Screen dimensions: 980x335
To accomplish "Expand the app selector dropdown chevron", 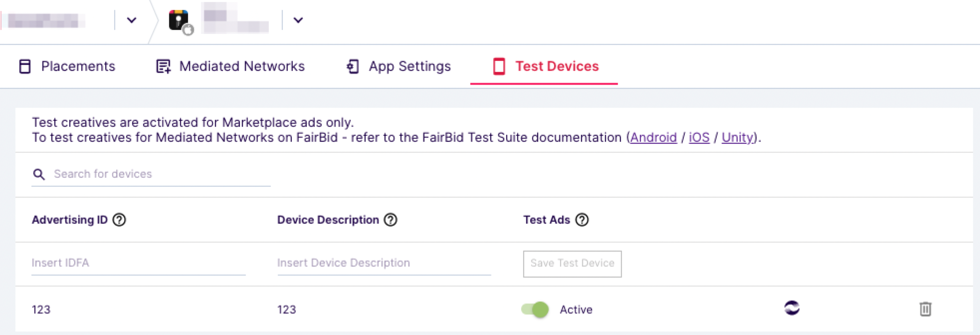I will 298,20.
